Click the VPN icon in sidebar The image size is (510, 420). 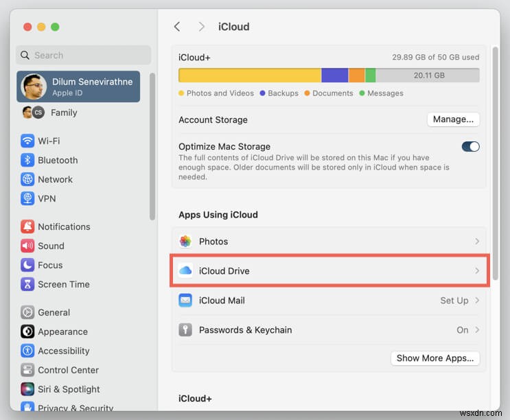pos(27,198)
